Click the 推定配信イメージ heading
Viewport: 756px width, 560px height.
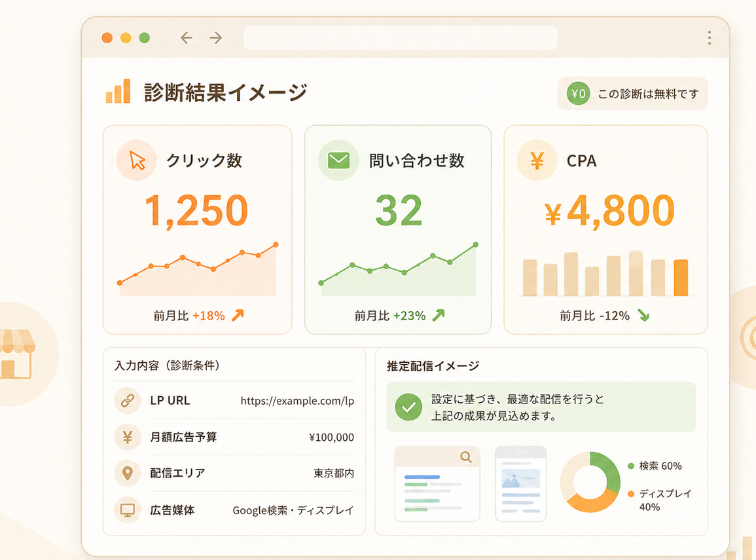coord(433,366)
